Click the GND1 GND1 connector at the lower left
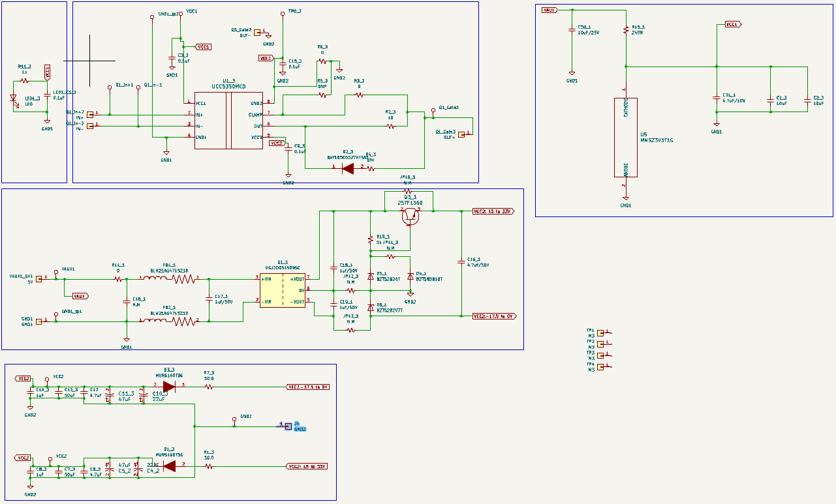 click(x=39, y=321)
